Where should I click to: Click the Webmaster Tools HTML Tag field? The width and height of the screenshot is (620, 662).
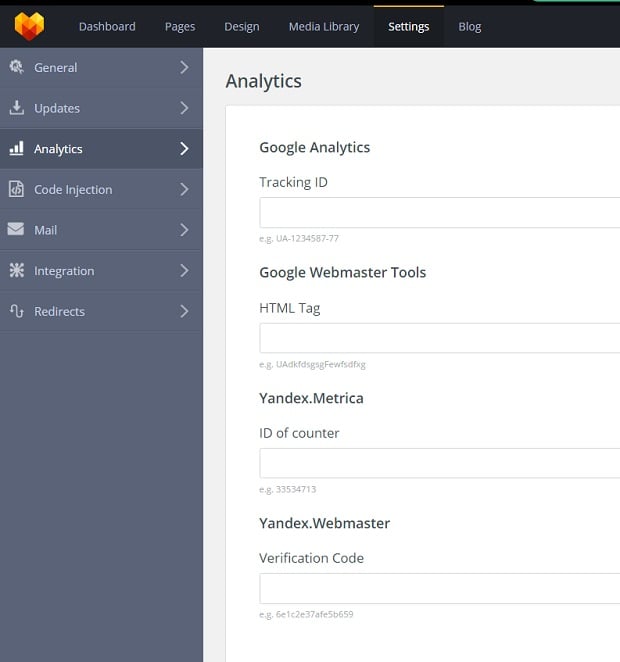[439, 338]
